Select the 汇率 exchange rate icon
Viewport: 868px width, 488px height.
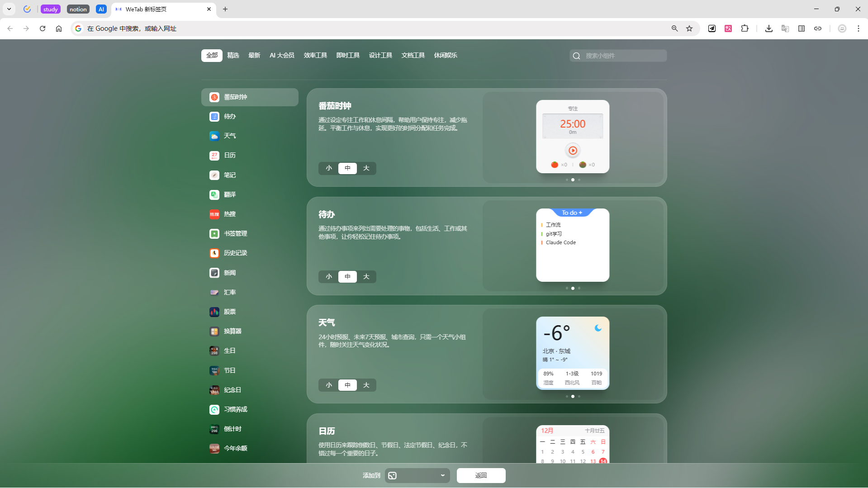coord(214,292)
